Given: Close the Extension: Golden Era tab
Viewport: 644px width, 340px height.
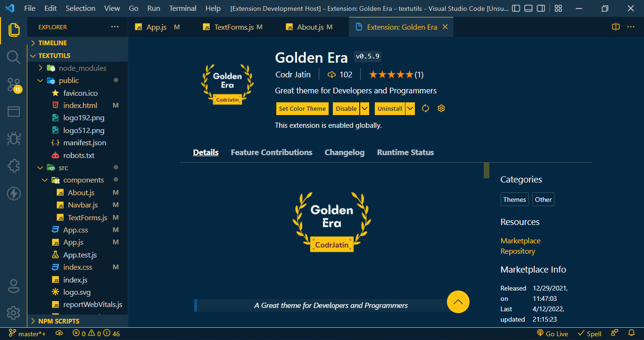Looking at the screenshot, I should [445, 27].
